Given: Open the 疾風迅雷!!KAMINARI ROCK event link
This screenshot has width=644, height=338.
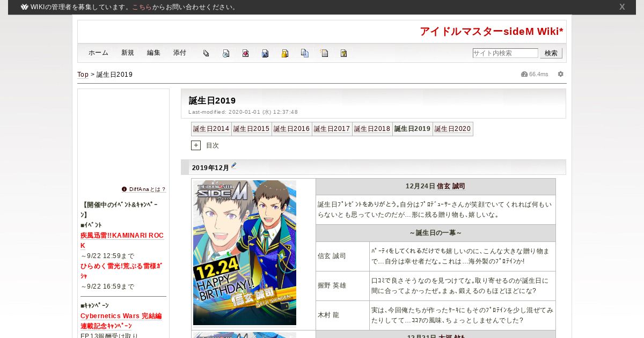Looking at the screenshot, I should [122, 240].
